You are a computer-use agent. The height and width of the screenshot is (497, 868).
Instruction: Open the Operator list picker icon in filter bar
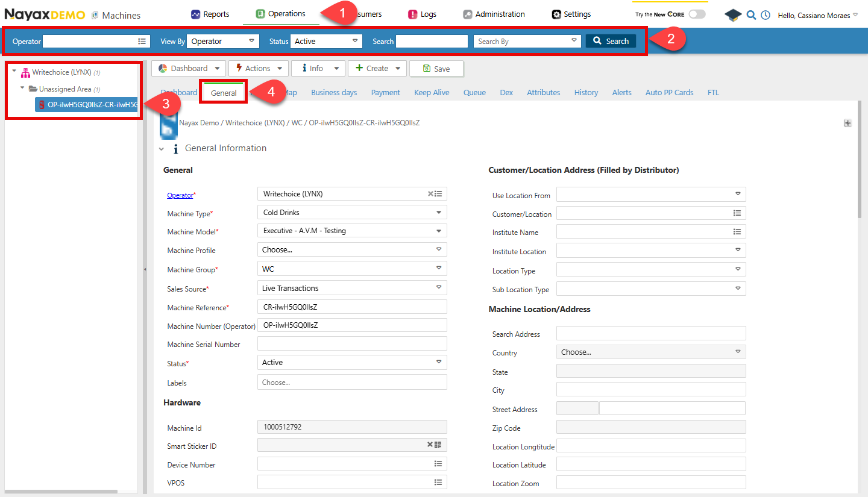[142, 41]
